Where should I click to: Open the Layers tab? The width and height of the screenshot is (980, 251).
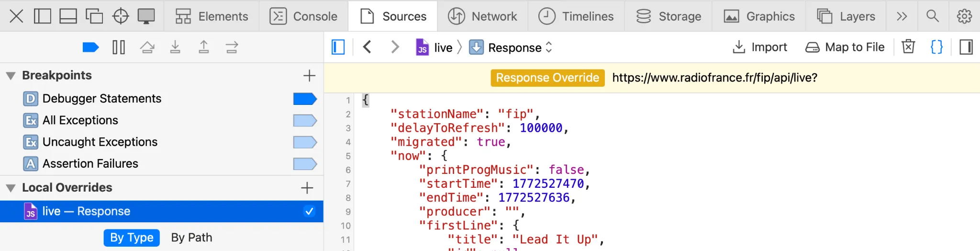pyautogui.click(x=846, y=16)
